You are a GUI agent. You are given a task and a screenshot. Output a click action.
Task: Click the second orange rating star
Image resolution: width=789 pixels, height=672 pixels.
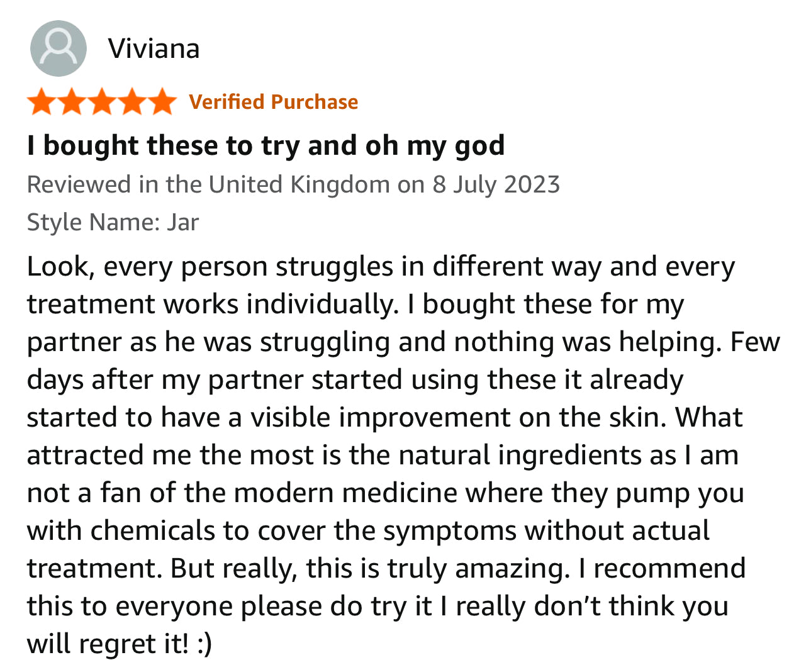point(72,102)
